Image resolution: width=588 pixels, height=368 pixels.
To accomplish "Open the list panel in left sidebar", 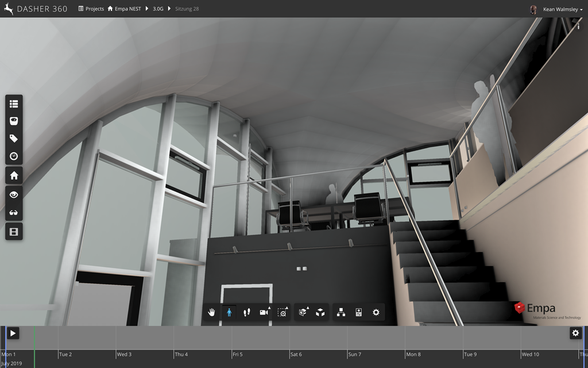I will point(14,104).
